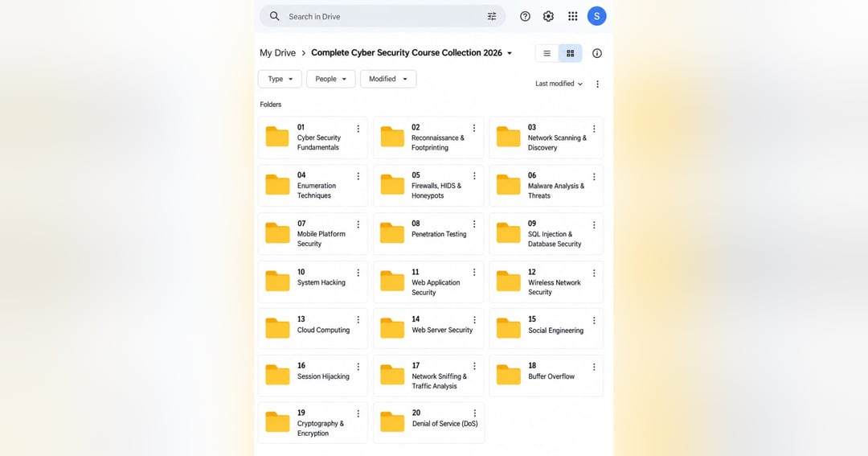Select folder 17 Network Sniffing & Traffic Analysis
Viewport: 868px width, 456px height.
(x=428, y=376)
